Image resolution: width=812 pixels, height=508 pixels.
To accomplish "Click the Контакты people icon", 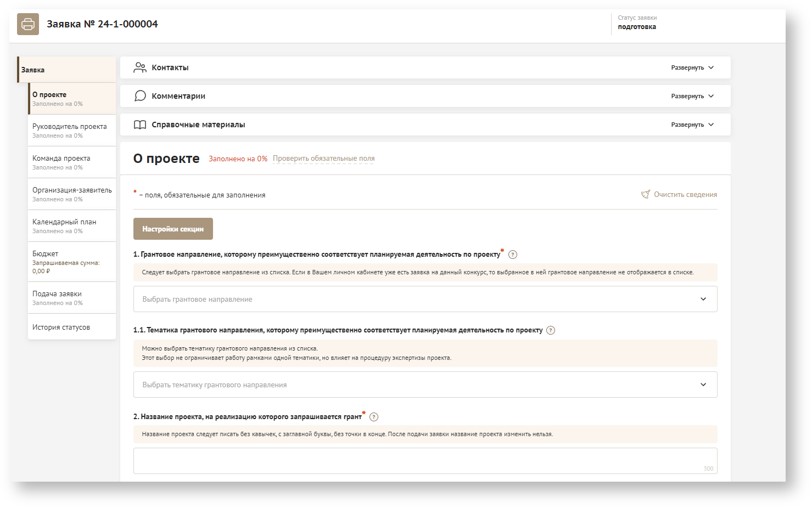I will click(x=140, y=67).
